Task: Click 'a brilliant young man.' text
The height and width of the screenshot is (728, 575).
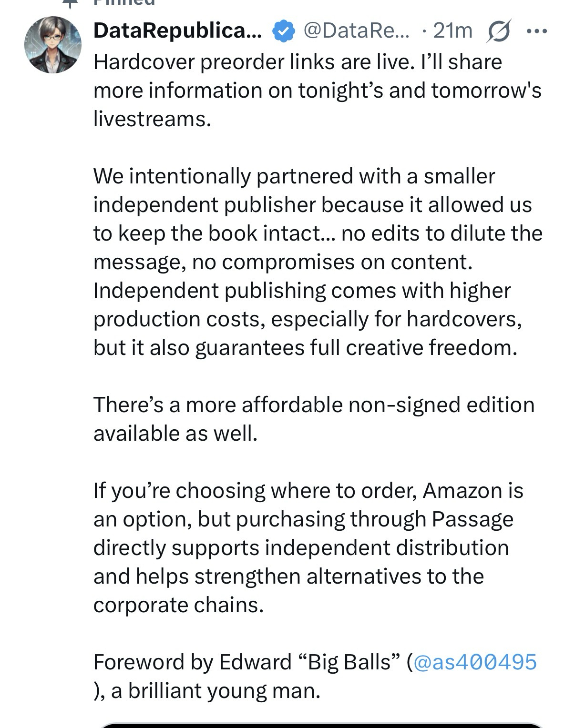Action: click(216, 690)
